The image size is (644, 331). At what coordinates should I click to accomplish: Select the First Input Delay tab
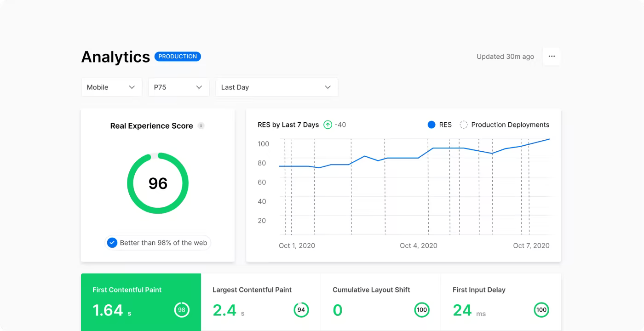tap(501, 302)
